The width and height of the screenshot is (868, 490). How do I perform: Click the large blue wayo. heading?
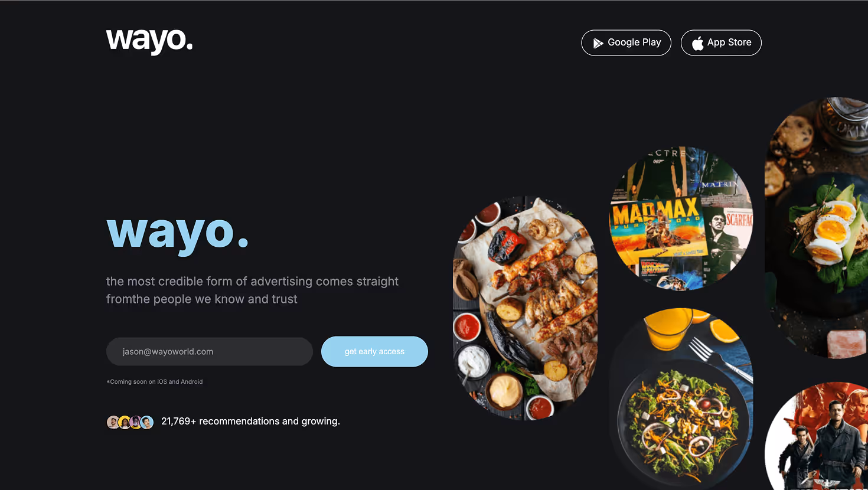[178, 233]
